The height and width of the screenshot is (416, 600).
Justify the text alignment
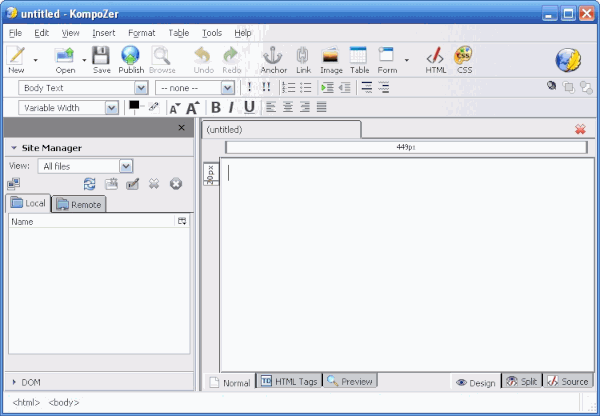(321, 107)
